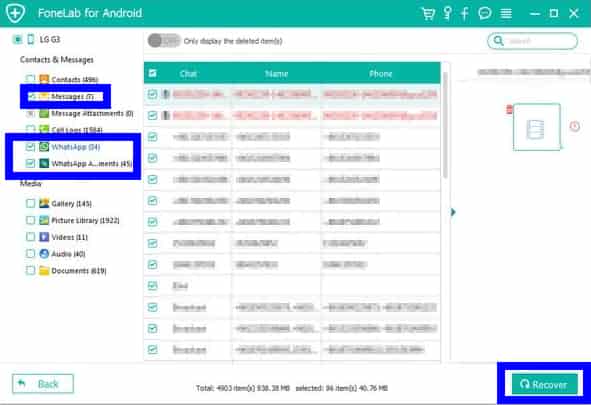591x405 pixels.
Task: Open the Facebook icon in title bar
Action: point(465,14)
